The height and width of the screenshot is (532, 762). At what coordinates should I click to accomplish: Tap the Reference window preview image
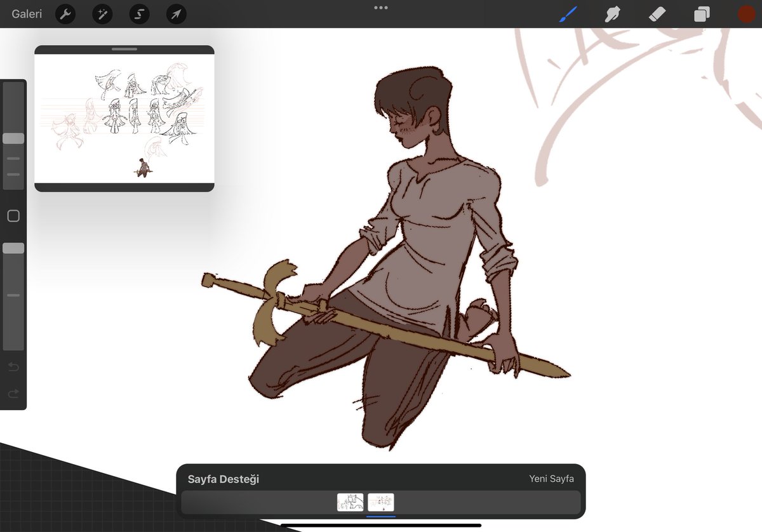(x=124, y=119)
